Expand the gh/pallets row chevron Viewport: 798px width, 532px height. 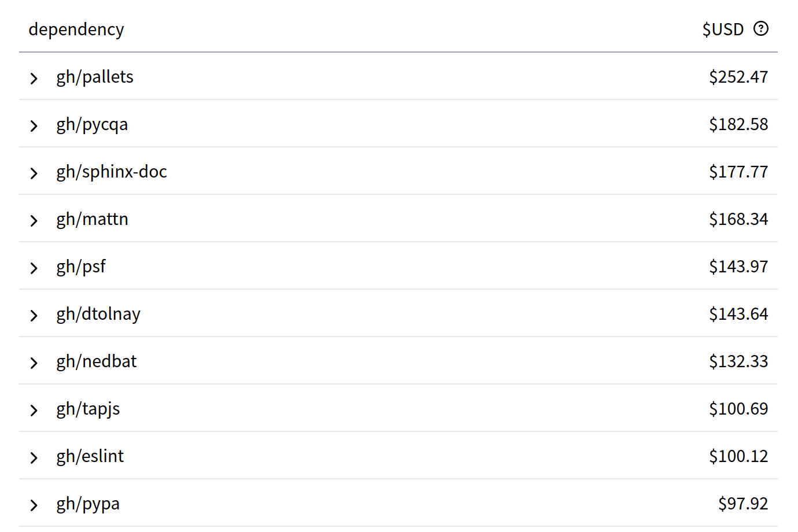(34, 78)
